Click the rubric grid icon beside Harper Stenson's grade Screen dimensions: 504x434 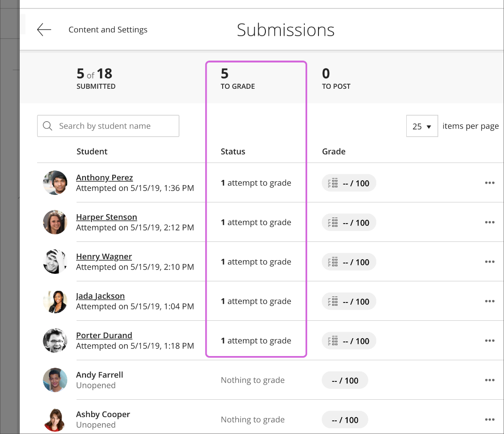[332, 222]
